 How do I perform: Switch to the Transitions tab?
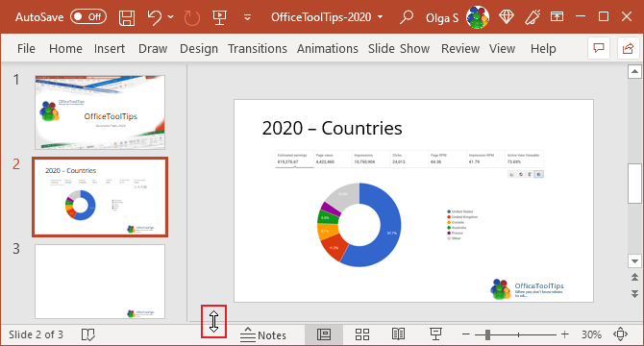tap(258, 48)
